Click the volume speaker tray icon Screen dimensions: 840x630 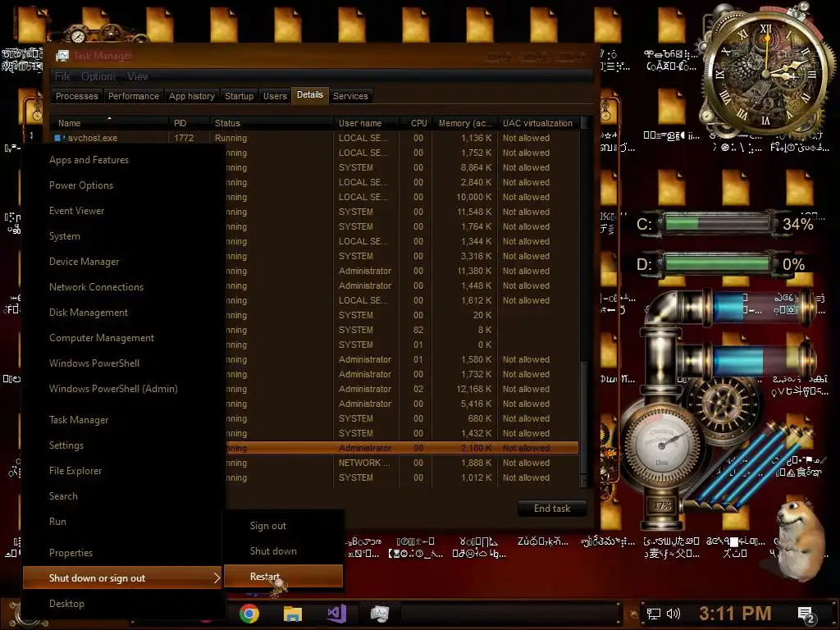(673, 614)
